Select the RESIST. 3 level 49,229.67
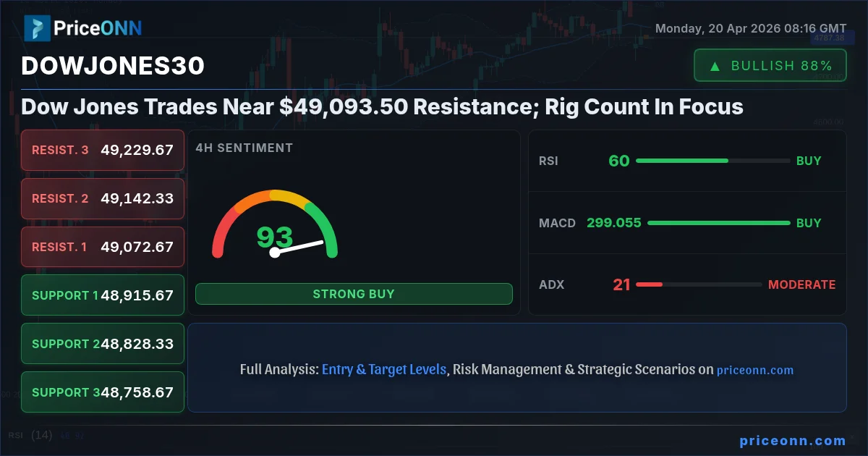 pyautogui.click(x=103, y=150)
